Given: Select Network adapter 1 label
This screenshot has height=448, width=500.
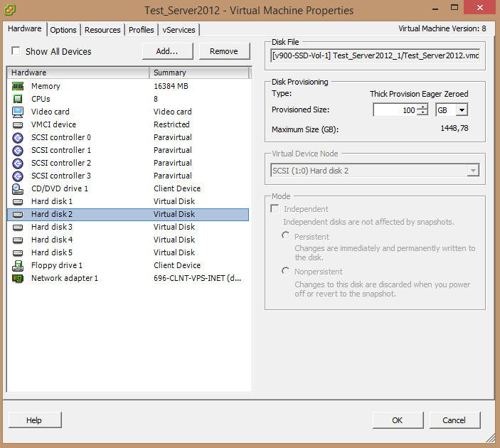Looking at the screenshot, I should pyautogui.click(x=65, y=278).
